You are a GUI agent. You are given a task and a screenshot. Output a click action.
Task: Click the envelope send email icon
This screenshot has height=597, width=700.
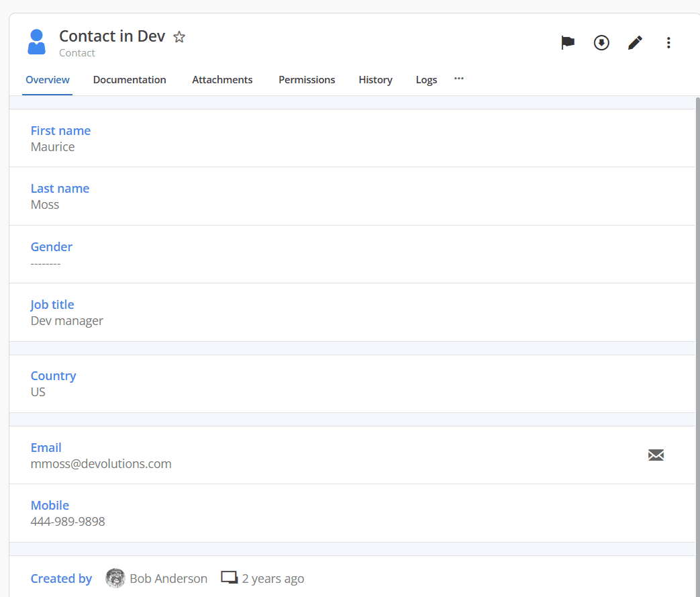(656, 455)
